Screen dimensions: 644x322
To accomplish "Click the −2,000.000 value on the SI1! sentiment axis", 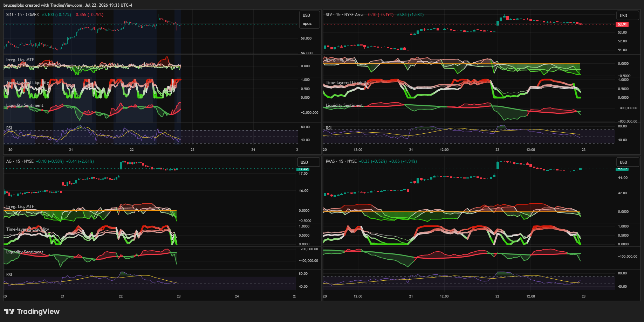I will (x=309, y=113).
